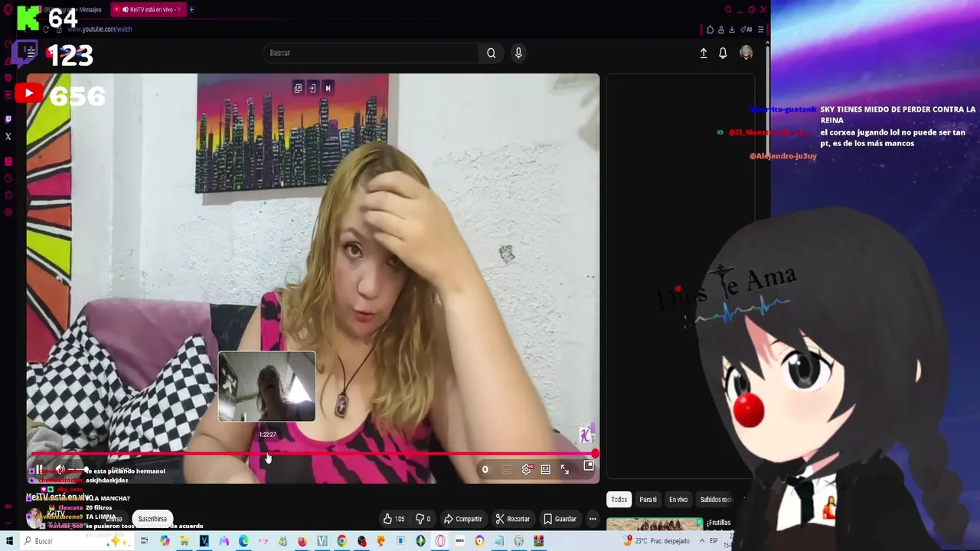Start voice search with the microphone icon
This screenshot has width=980, height=551.
518,53
